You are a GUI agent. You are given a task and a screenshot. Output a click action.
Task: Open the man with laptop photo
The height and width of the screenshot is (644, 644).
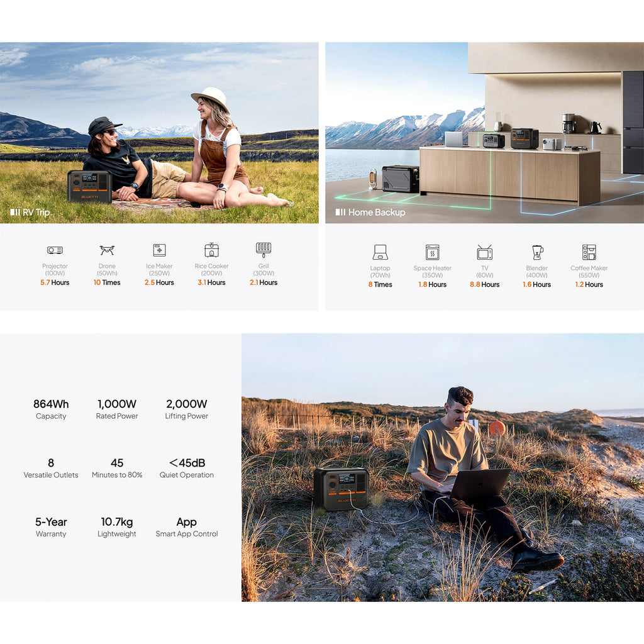442,467
